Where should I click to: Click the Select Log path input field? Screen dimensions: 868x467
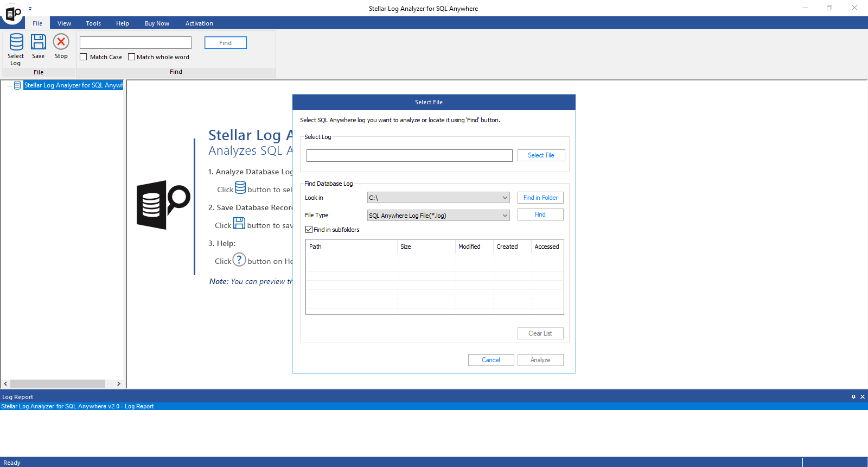[x=410, y=156]
